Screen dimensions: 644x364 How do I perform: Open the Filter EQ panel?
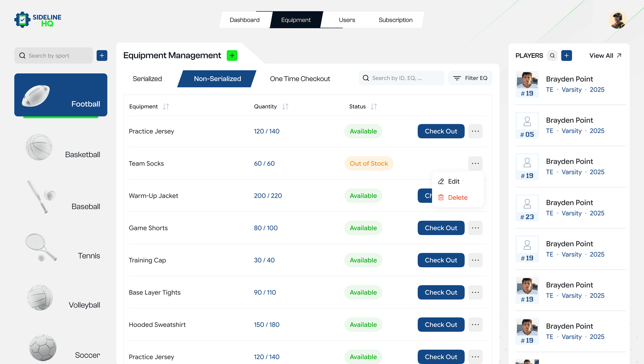(x=470, y=78)
